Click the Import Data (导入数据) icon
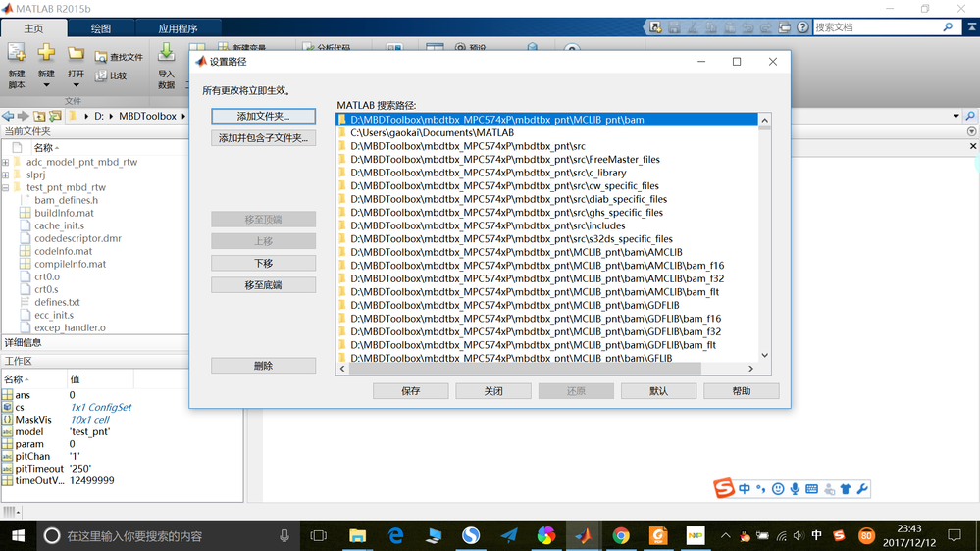980x551 pixels. pos(166,53)
